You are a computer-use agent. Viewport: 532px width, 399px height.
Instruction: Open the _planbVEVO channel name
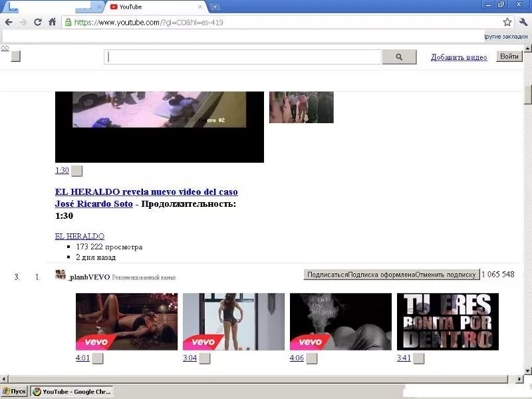point(89,277)
